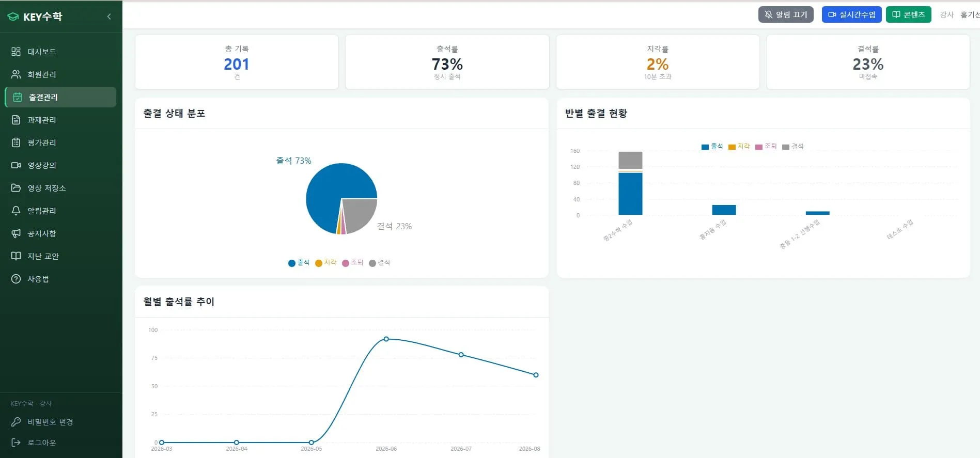This screenshot has width=980, height=458.
Task: Click the 출결관리 calendar-check icon
Action: 18,97
